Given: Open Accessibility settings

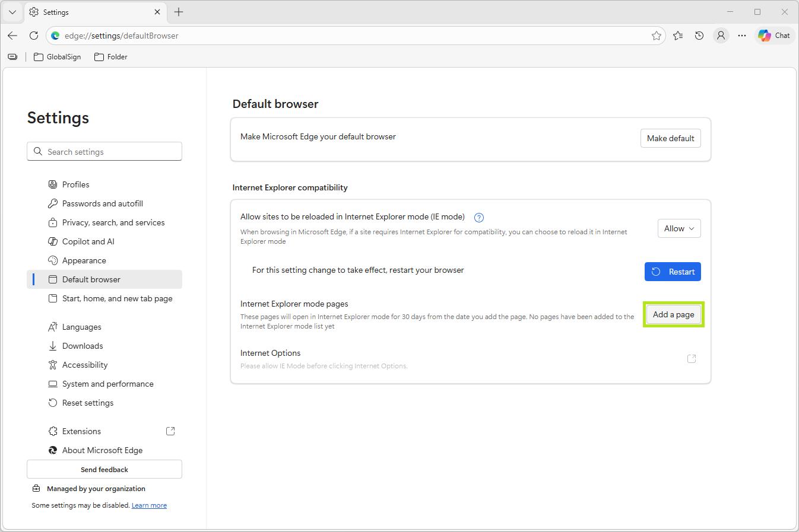Looking at the screenshot, I should (104, 365).
